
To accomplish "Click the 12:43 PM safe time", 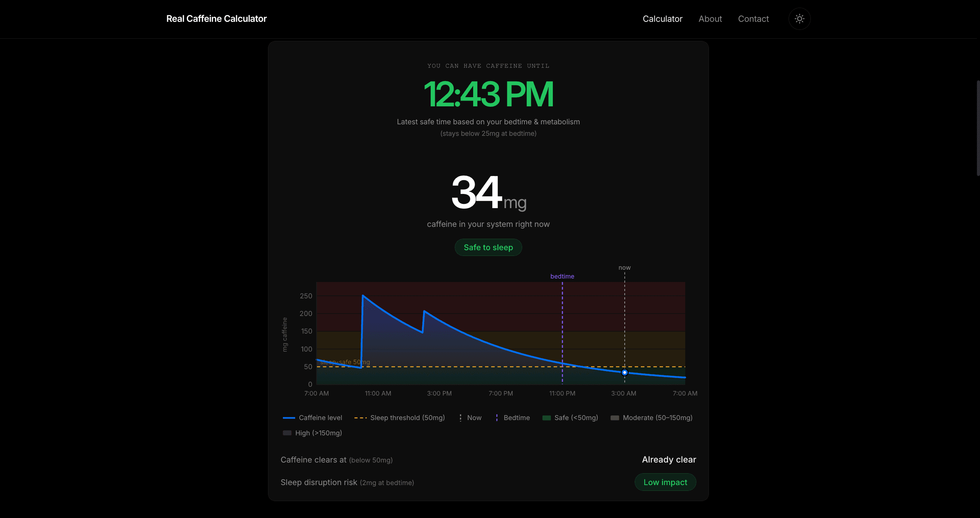I will pos(488,94).
